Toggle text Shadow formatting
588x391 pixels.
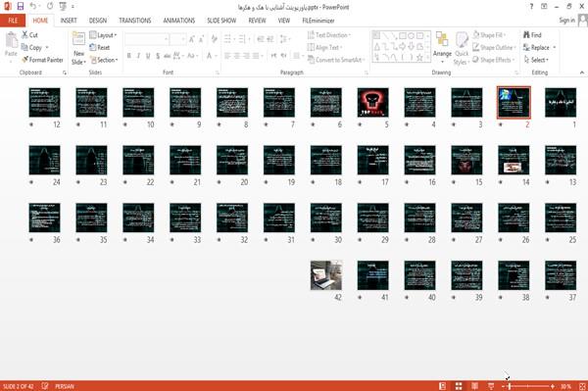click(158, 56)
